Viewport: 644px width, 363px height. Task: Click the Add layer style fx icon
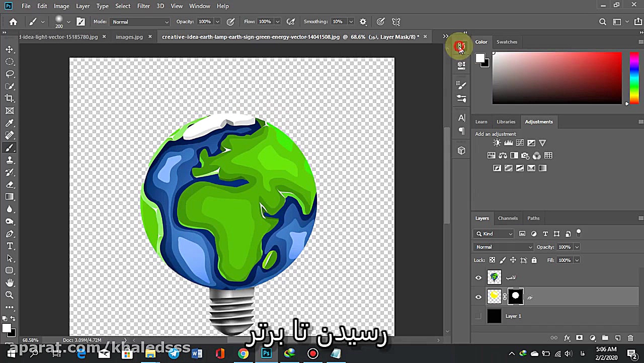tap(567, 338)
